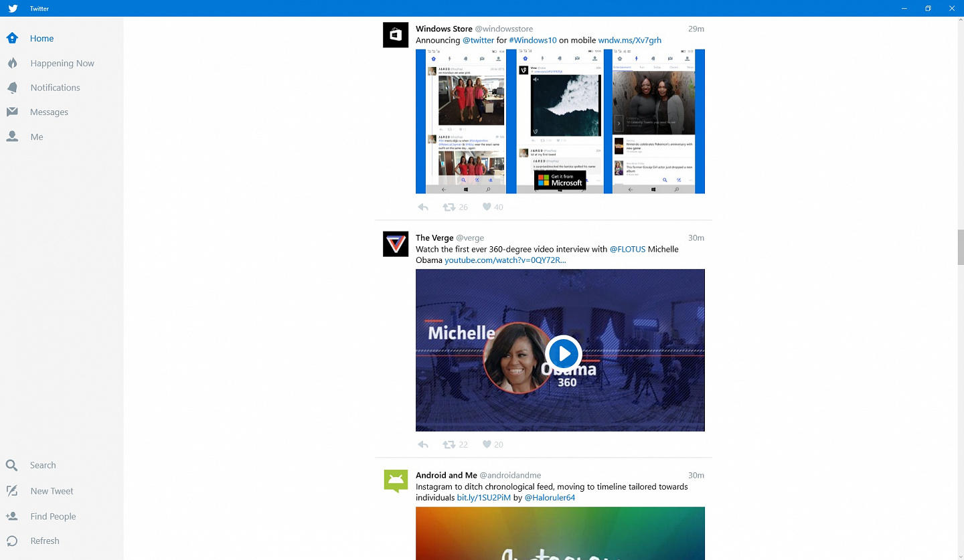Click the 30m timestamp on The Verge tweet
Image resolution: width=964 pixels, height=560 pixels.
696,238
